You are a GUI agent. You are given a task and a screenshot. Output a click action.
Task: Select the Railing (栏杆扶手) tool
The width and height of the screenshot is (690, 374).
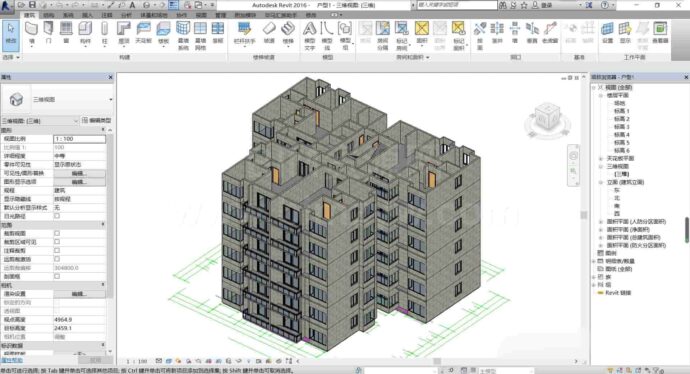[245, 33]
